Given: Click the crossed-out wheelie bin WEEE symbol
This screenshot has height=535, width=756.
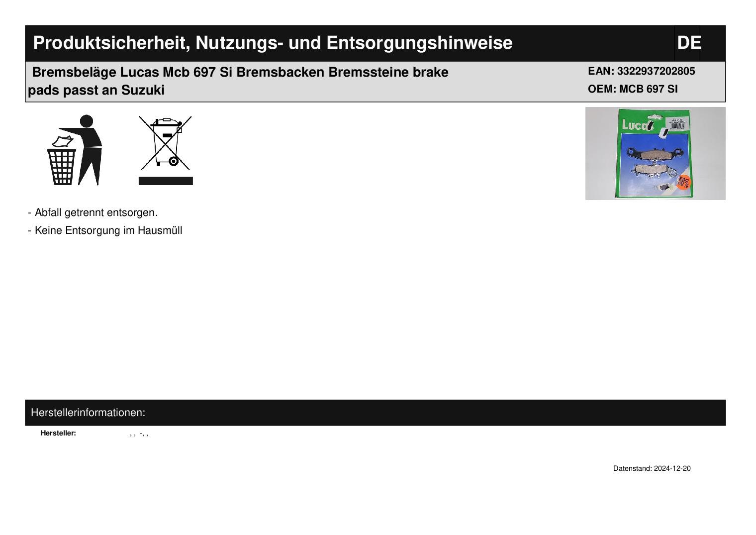Looking at the screenshot, I should point(166,143).
